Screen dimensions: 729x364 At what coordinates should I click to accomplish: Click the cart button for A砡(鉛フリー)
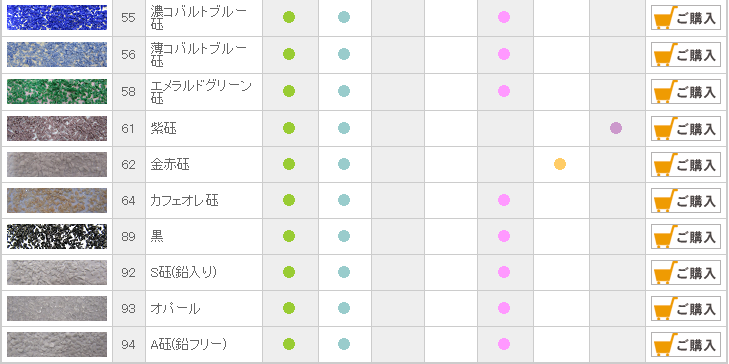coord(686,344)
